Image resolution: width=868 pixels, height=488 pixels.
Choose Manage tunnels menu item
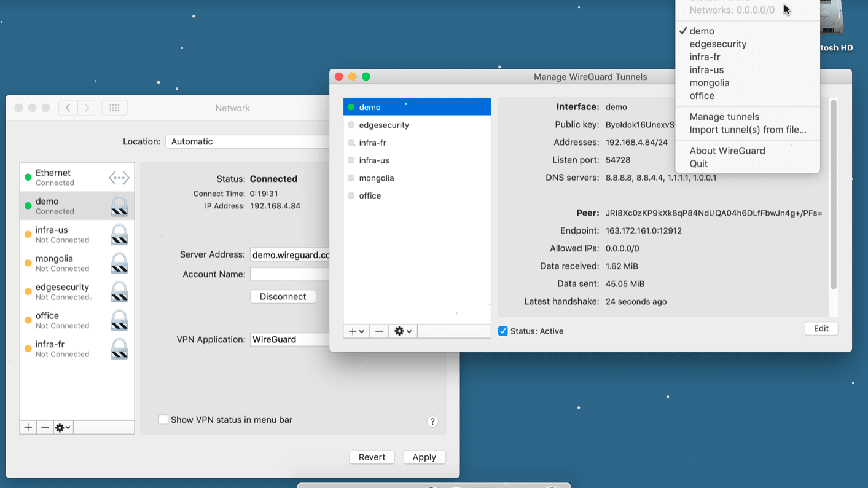click(x=748, y=117)
